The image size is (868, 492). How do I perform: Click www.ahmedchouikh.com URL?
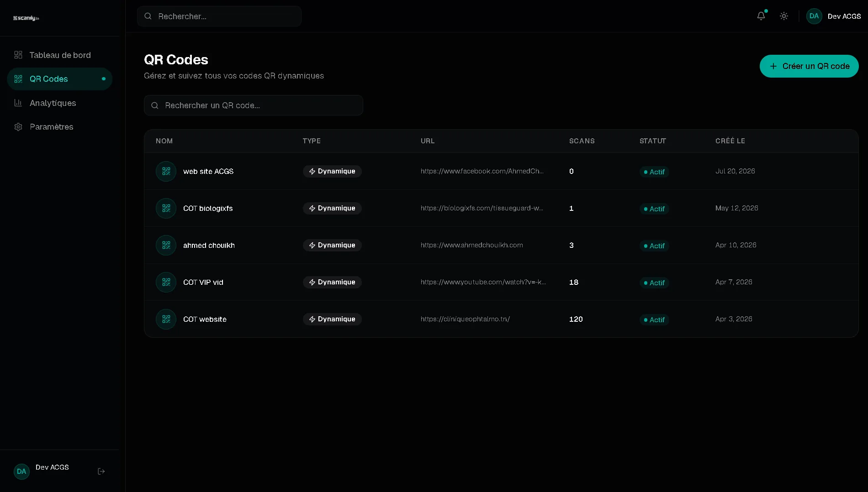click(x=472, y=245)
